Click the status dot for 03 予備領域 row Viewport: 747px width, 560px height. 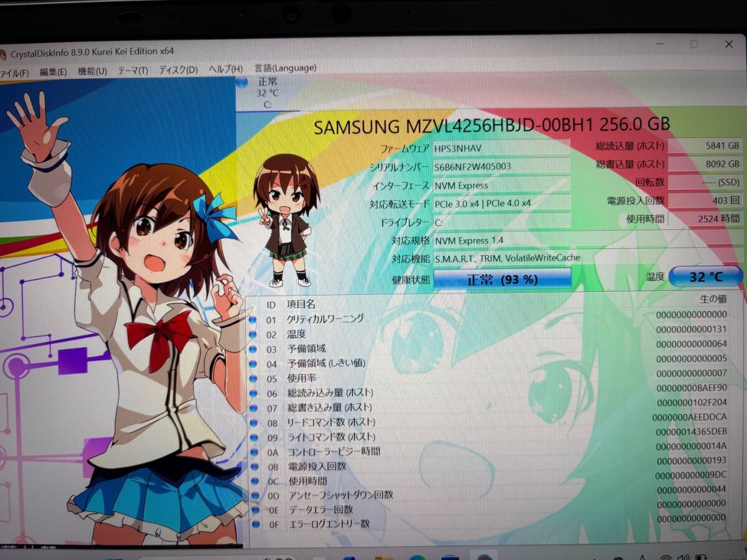(253, 350)
